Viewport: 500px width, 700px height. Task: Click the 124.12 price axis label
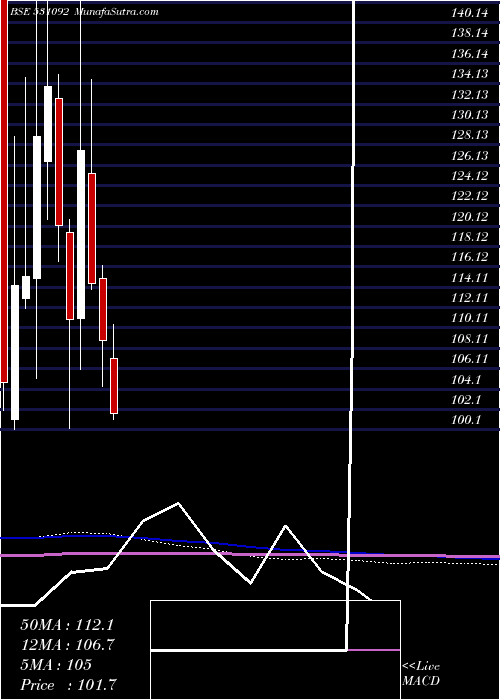click(470, 176)
